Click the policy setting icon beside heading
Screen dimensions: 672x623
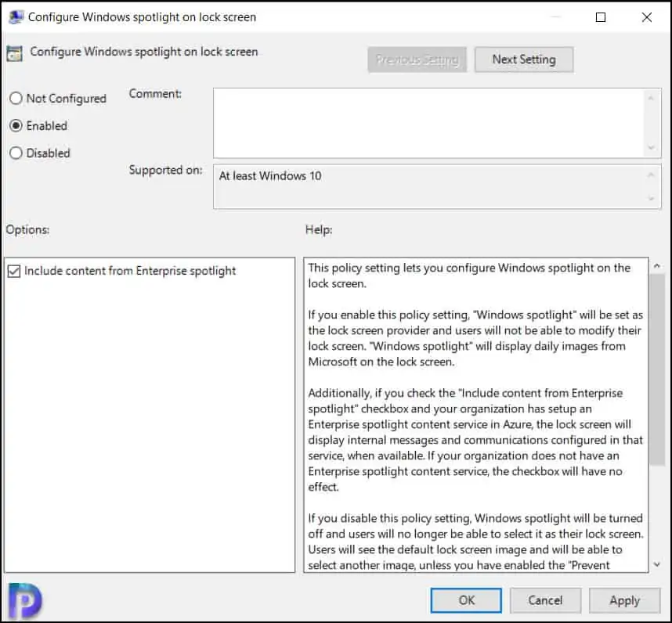(x=15, y=53)
